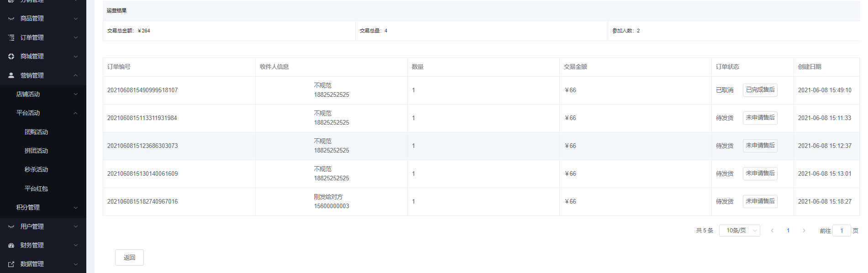Click the 财务管理 icon

(x=11, y=245)
